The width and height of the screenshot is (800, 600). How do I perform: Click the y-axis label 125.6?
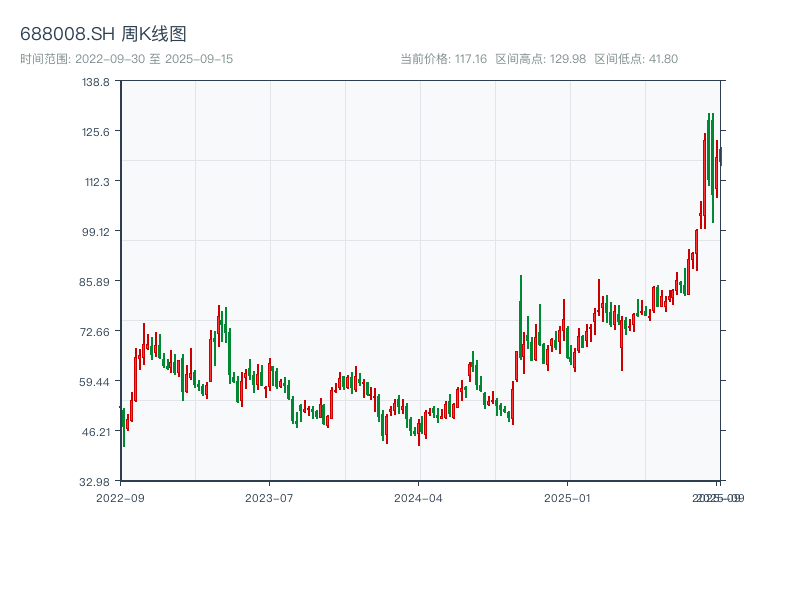pos(96,132)
